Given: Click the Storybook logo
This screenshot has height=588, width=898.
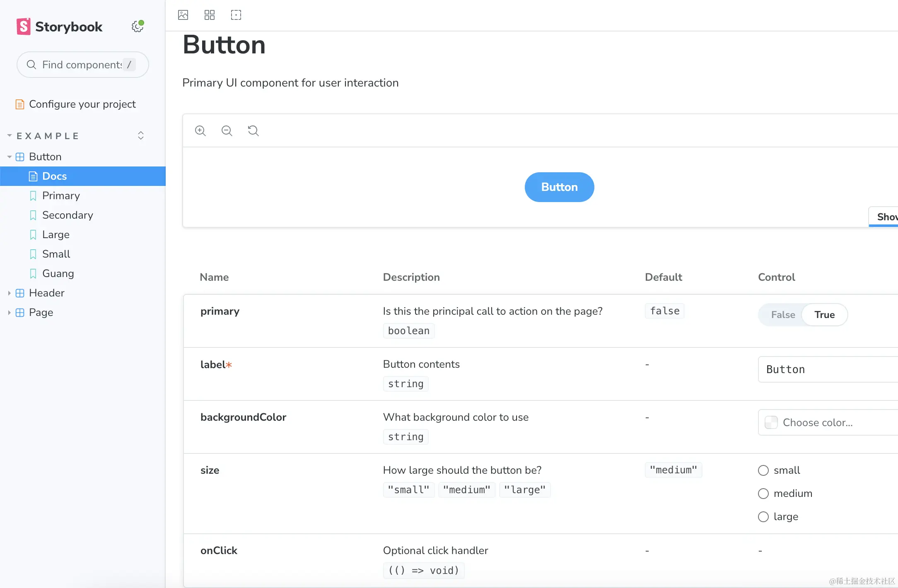Looking at the screenshot, I should coord(60,27).
